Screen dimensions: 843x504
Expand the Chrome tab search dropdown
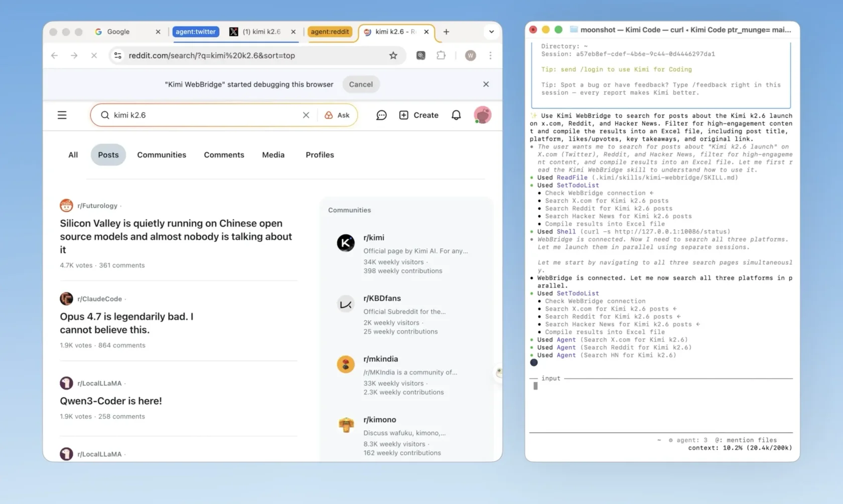(491, 32)
